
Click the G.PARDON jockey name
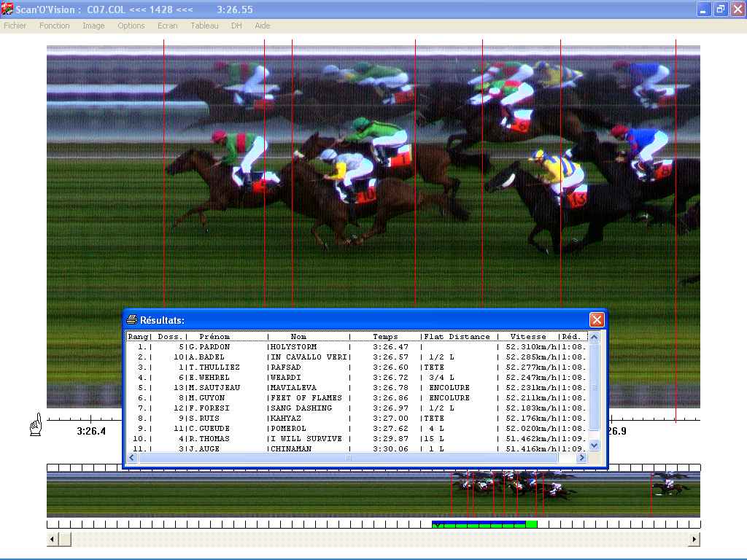(x=209, y=346)
